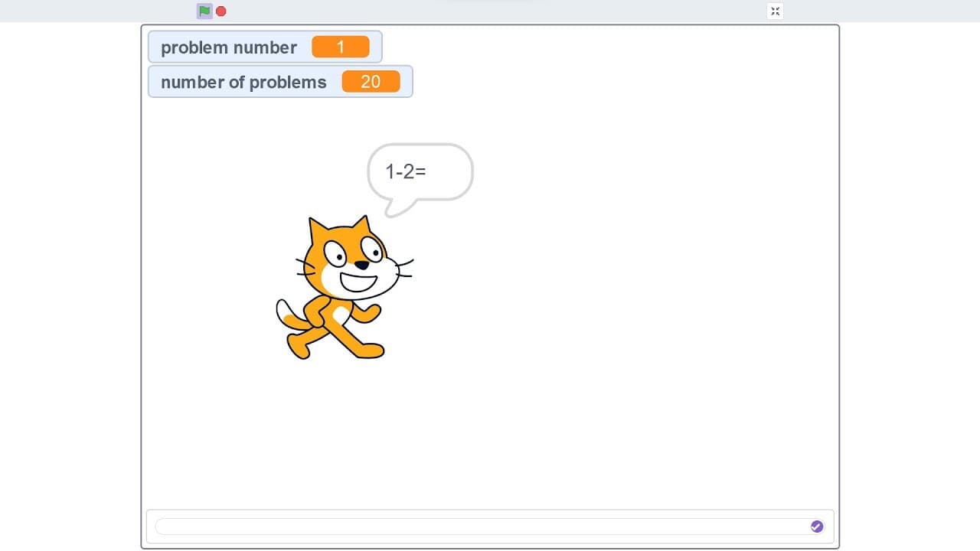The width and height of the screenshot is (980, 551).
Task: Click the collapse-arrows icon at top right
Action: (775, 11)
